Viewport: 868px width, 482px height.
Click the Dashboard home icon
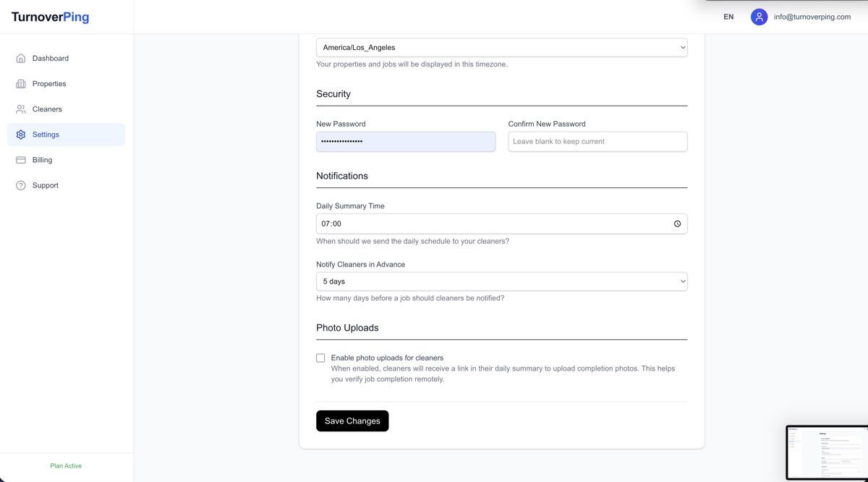click(x=21, y=59)
